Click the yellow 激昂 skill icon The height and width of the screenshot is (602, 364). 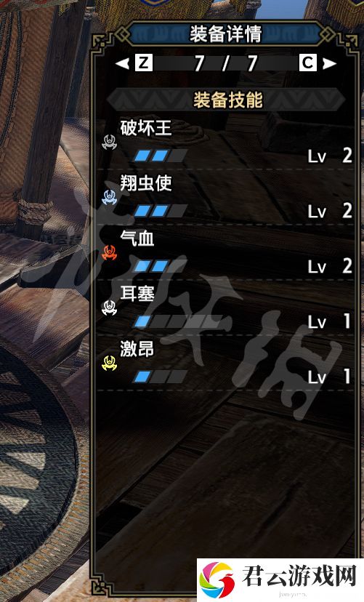click(109, 364)
